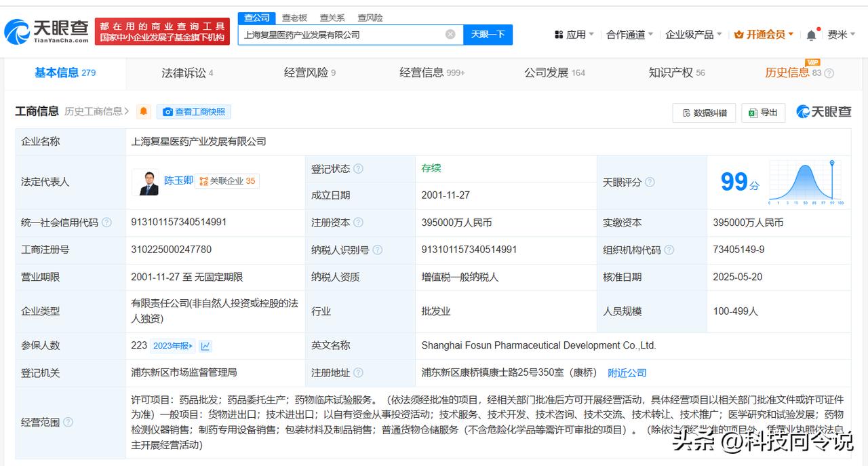Click the 工商信息 section heading
This screenshot has width=868, height=466.
tap(37, 111)
